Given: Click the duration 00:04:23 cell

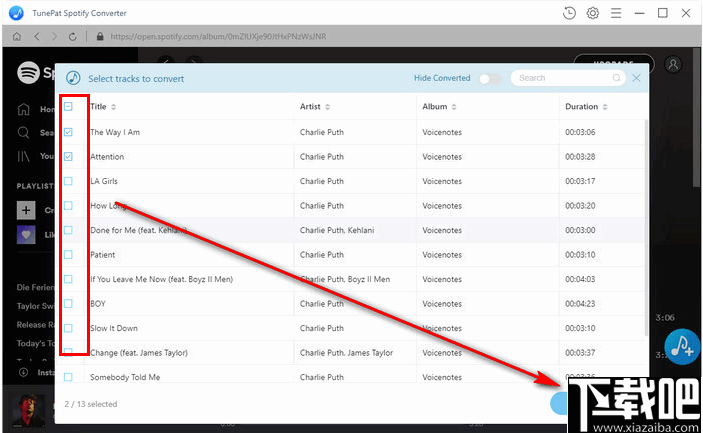Looking at the screenshot, I should click(x=580, y=304).
